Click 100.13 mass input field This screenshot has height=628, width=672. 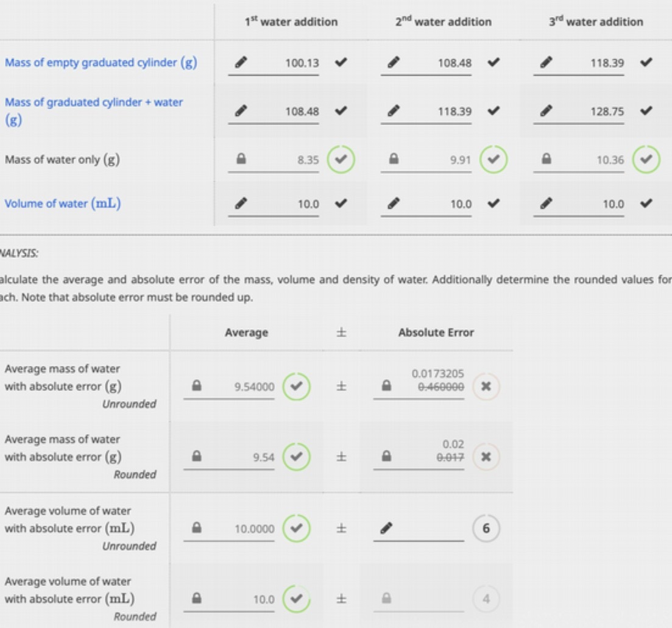(274, 63)
